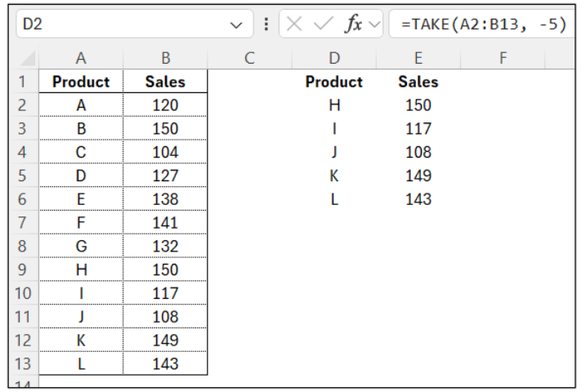The height and width of the screenshot is (392, 586).
Task: Click the Cancel X formula icon
Action: (297, 24)
